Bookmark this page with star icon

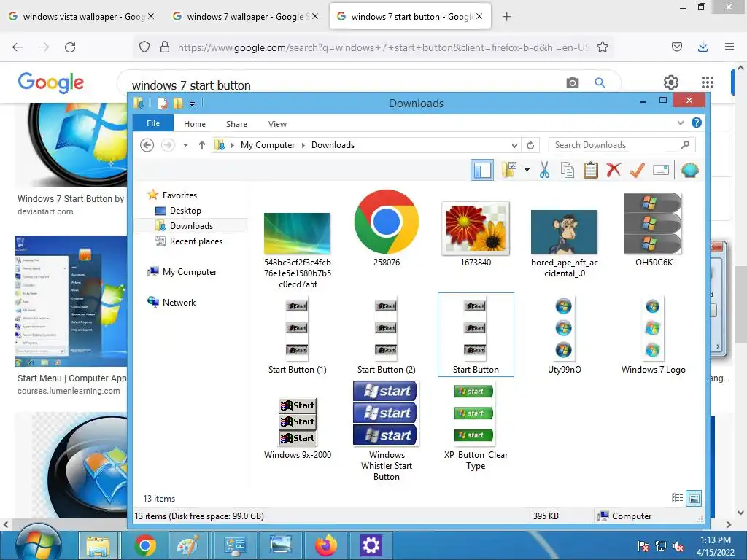[602, 47]
